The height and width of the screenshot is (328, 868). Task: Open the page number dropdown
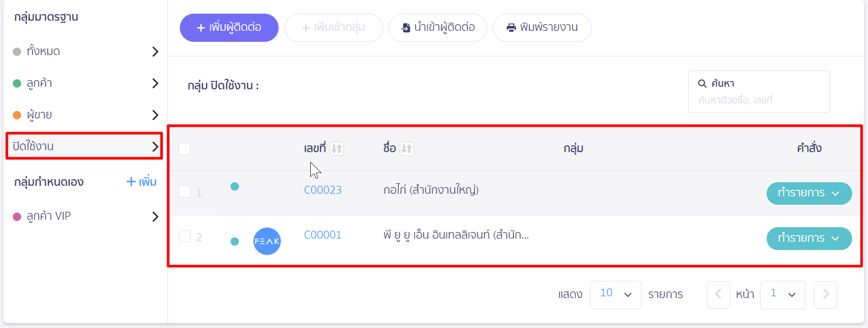click(x=782, y=295)
